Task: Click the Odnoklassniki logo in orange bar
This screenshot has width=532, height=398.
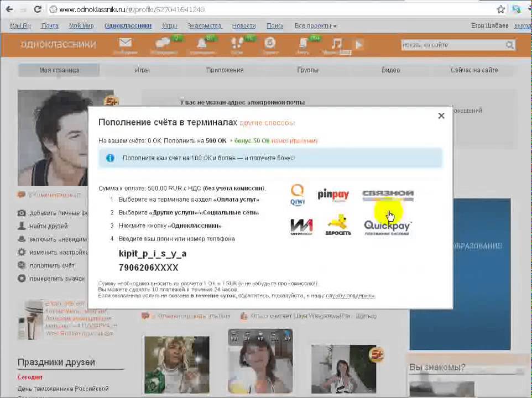Action: (x=59, y=44)
